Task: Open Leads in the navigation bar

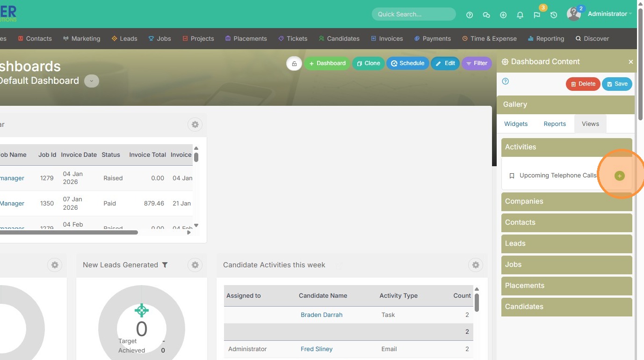Action: (124, 39)
